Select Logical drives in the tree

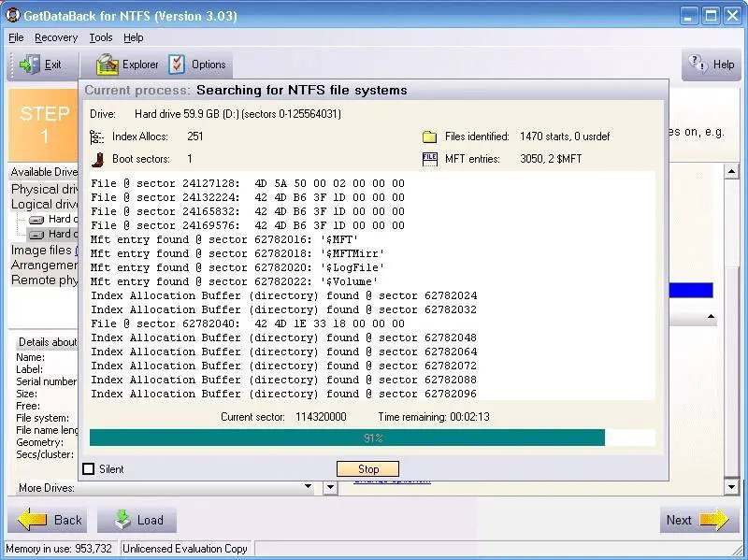[44, 204]
